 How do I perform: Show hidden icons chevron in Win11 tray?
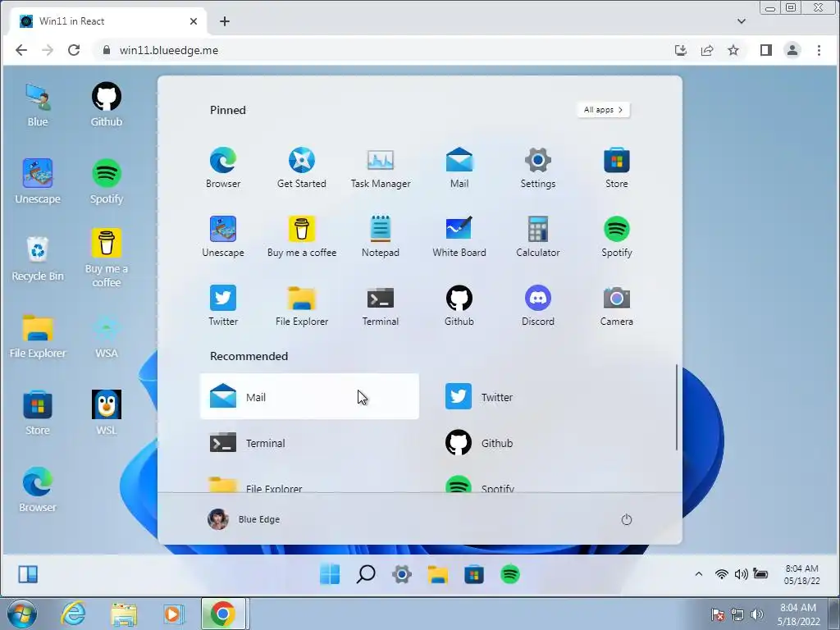pyautogui.click(x=699, y=574)
